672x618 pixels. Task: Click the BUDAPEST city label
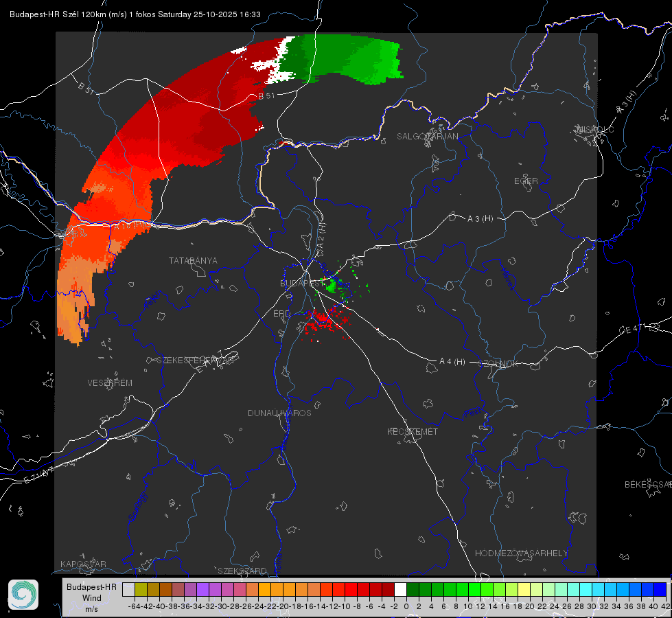tap(302, 283)
